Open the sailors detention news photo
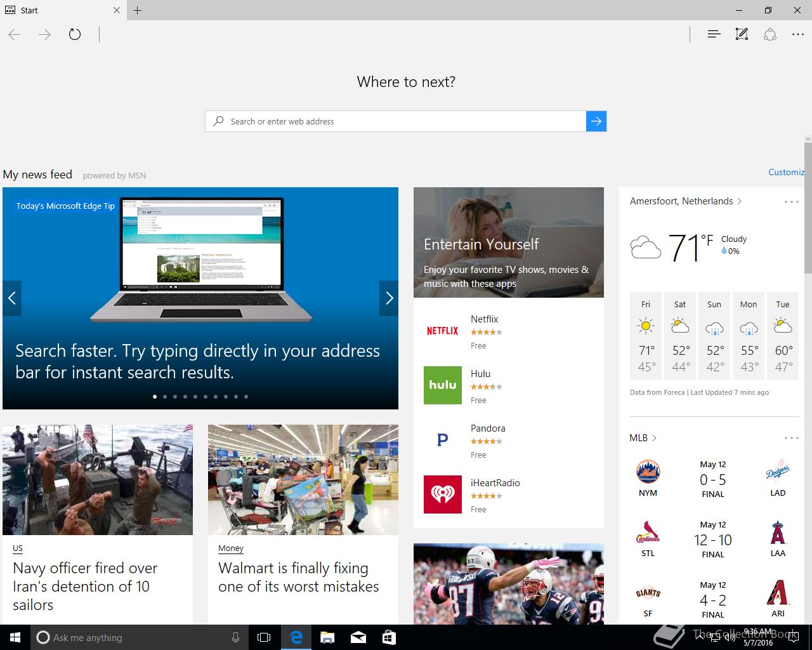 click(98, 480)
